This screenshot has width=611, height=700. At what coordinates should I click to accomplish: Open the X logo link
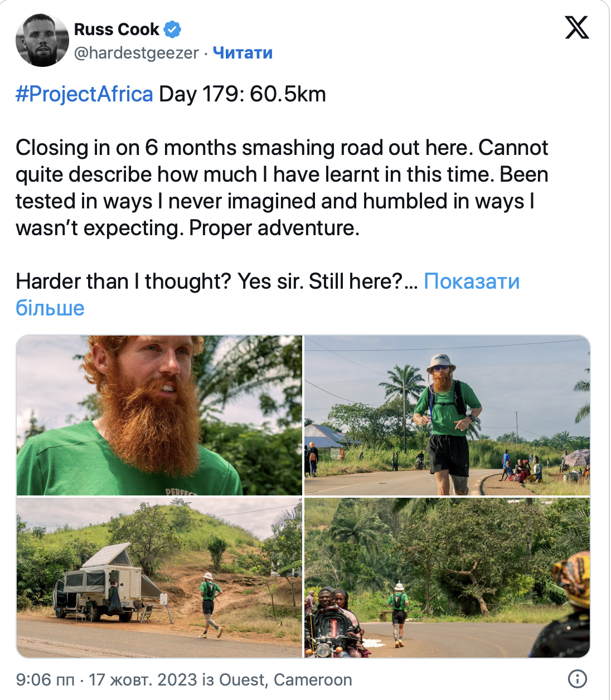pyautogui.click(x=576, y=27)
